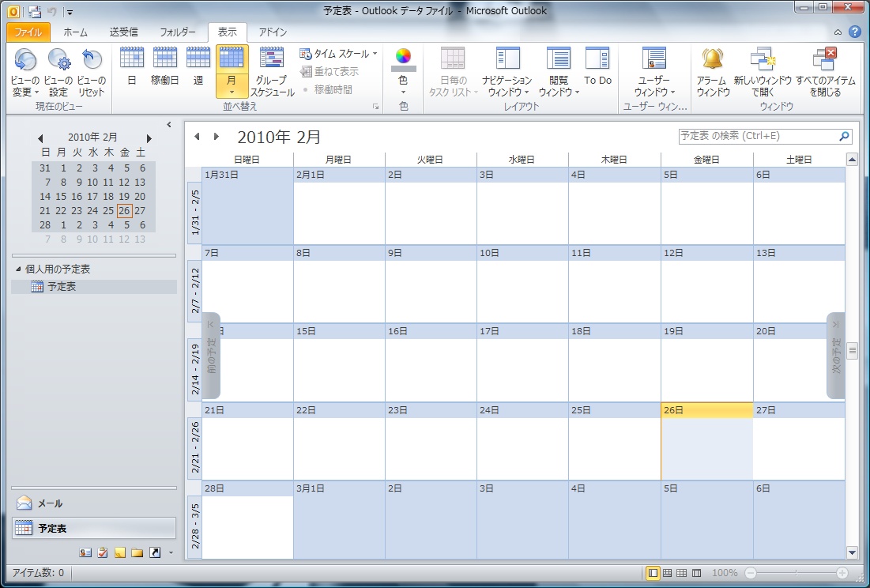
Task: Switch to the アドイン ribbon tab
Action: 273,32
